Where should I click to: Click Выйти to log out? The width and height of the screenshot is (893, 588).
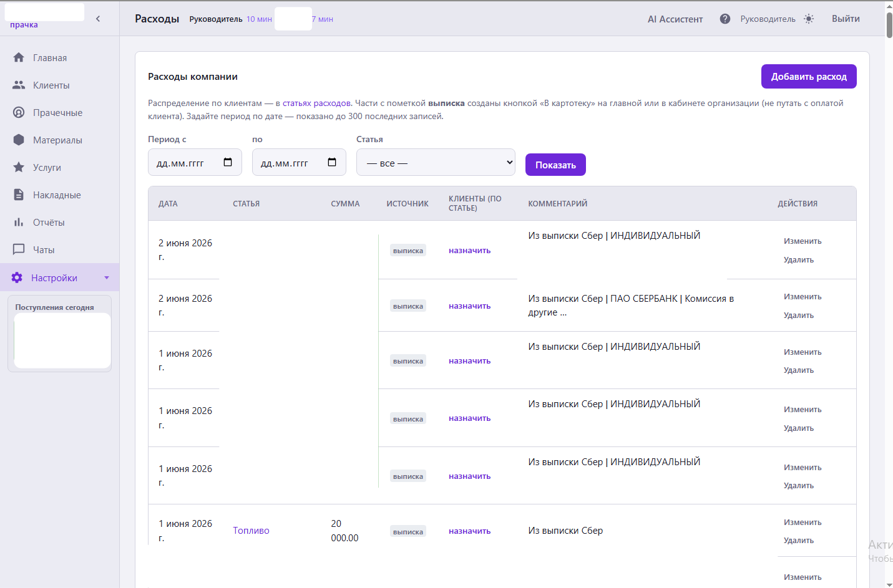click(846, 19)
